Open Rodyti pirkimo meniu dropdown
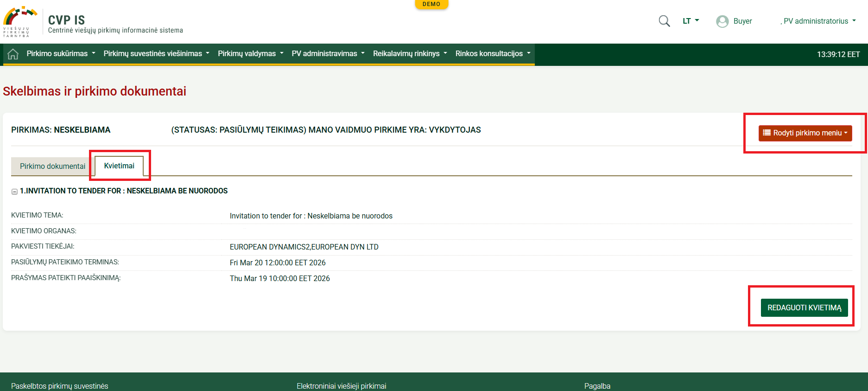The width and height of the screenshot is (868, 391). [805, 133]
